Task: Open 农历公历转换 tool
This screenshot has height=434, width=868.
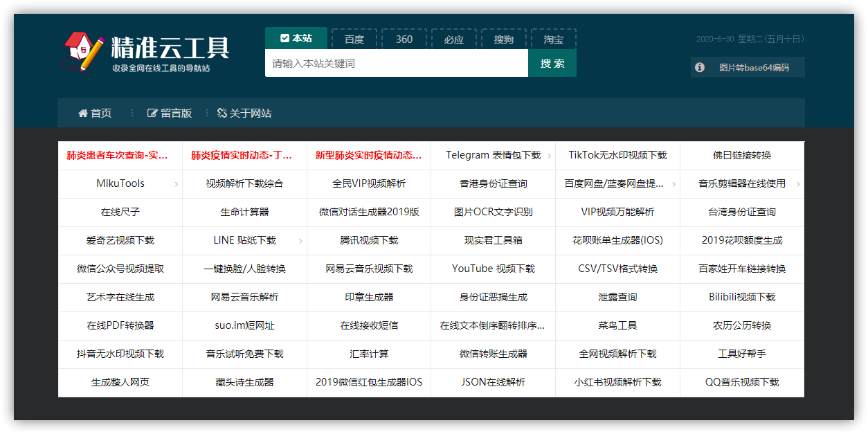Action: coord(742,326)
